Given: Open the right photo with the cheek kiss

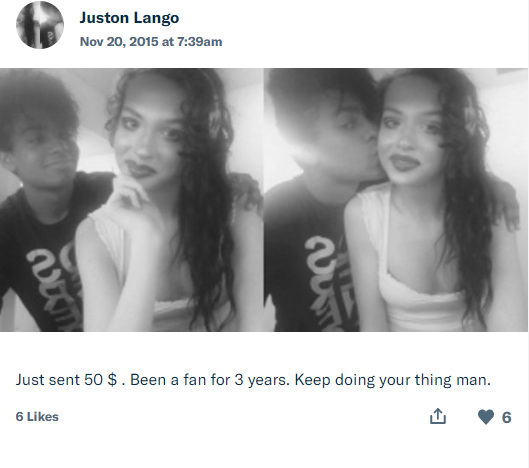Looking at the screenshot, I should pyautogui.click(x=396, y=200).
